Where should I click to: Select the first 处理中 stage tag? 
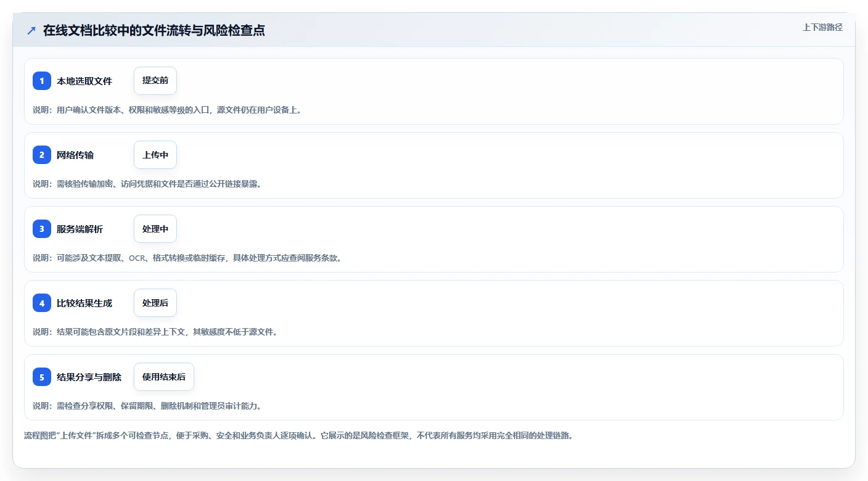pos(155,229)
